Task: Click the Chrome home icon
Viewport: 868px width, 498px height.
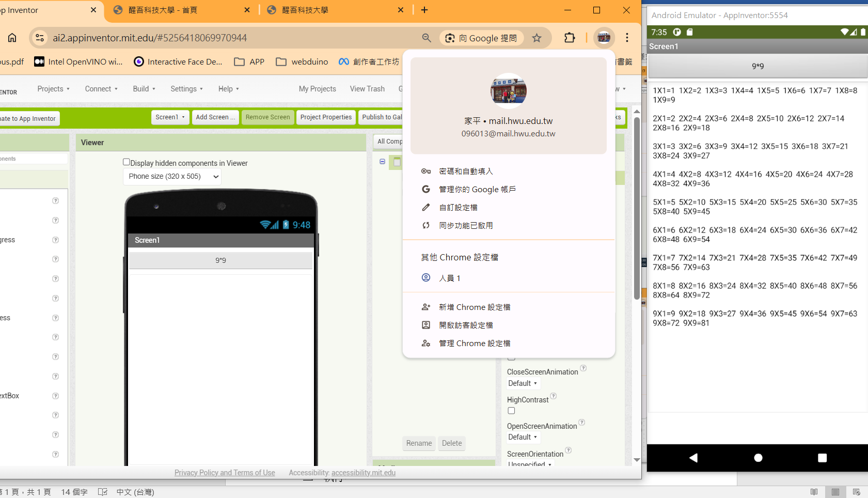Action: [x=12, y=38]
